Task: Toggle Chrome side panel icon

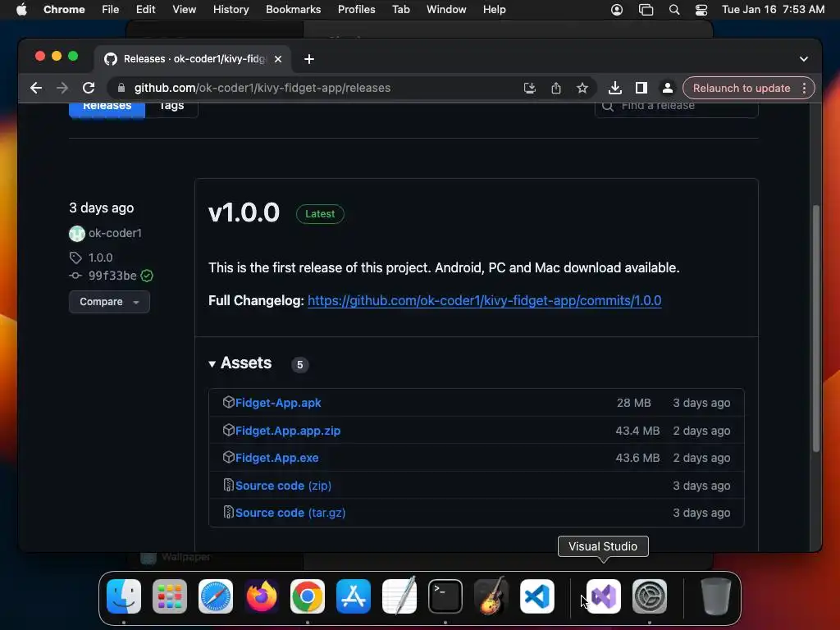Action: [641, 88]
